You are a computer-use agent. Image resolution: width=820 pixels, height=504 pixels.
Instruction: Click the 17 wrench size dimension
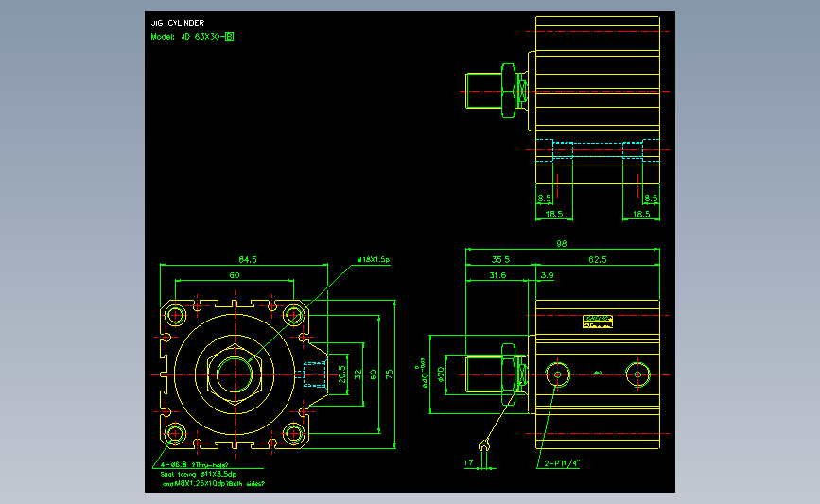tap(468, 462)
